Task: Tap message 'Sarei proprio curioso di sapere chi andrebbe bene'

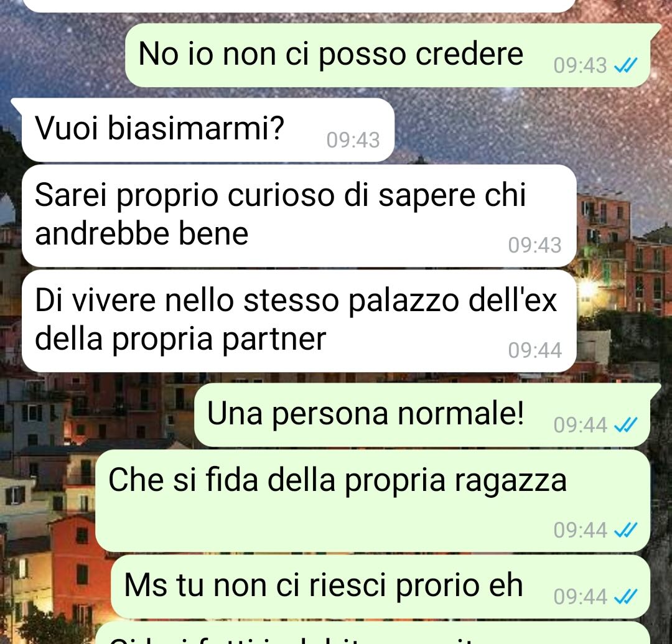Action: [299, 215]
